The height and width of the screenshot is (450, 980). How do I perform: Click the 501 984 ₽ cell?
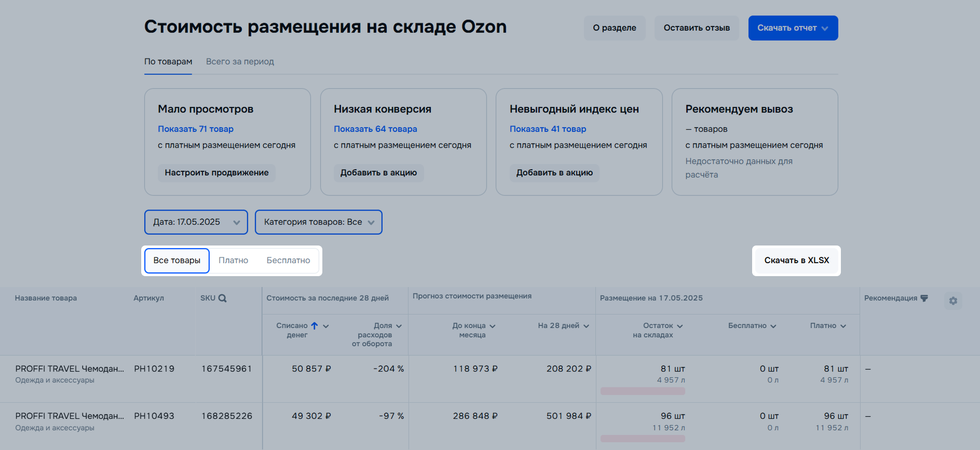pyautogui.click(x=569, y=416)
